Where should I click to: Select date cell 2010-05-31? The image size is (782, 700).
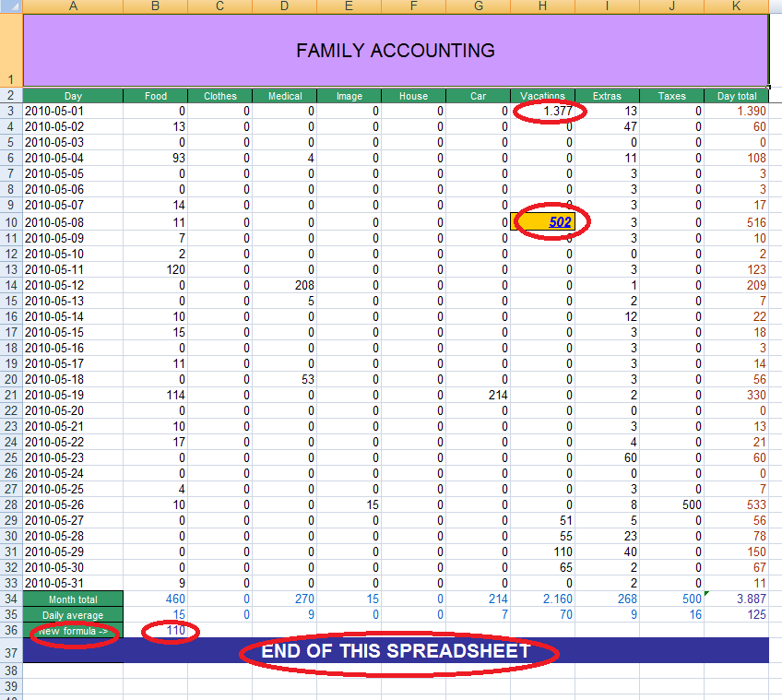[x=73, y=583]
